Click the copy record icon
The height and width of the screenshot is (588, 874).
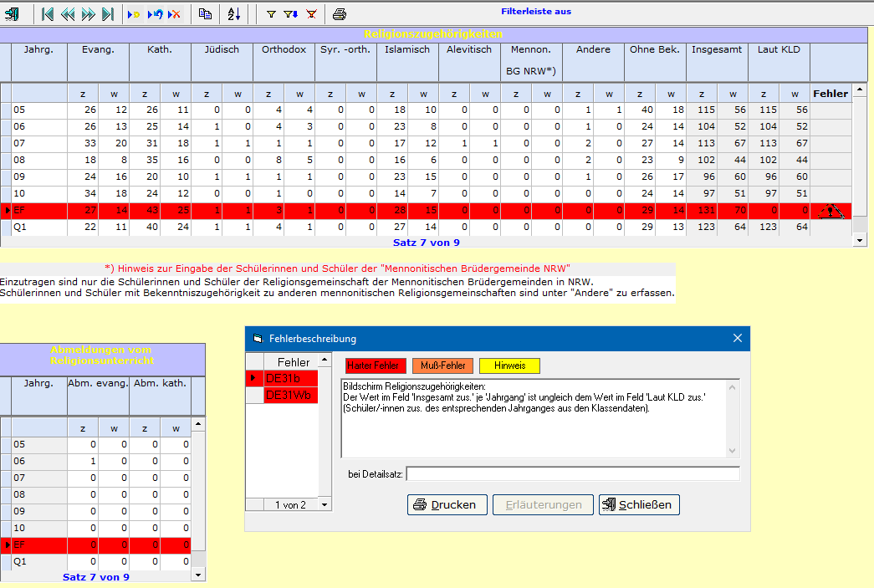point(205,14)
